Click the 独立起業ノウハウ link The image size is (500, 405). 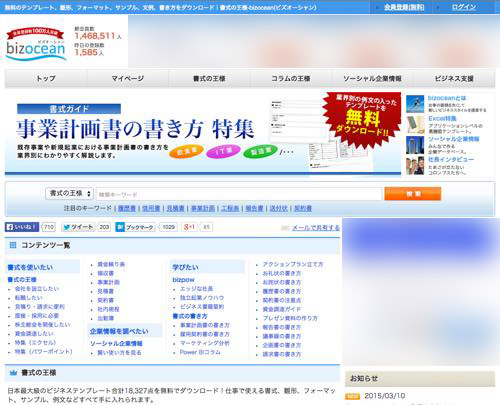point(202,298)
